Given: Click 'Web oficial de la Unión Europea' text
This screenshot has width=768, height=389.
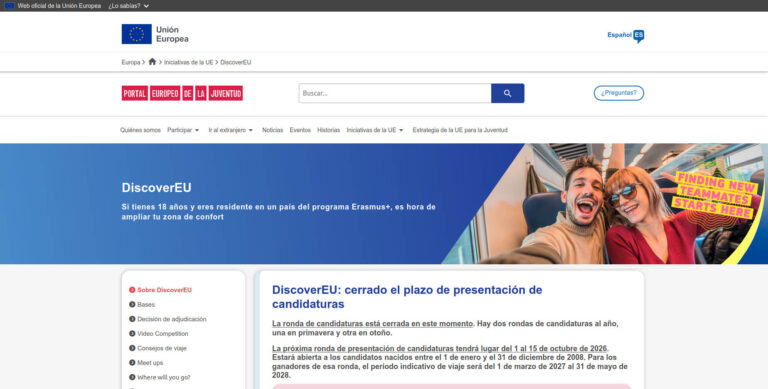Looking at the screenshot, I should tap(59, 6).
